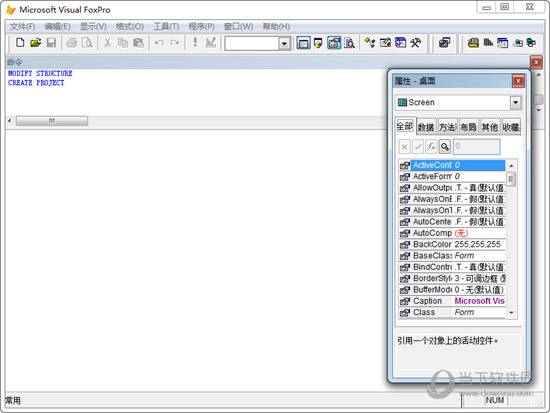Click the Cut scissors icon

click(107, 43)
